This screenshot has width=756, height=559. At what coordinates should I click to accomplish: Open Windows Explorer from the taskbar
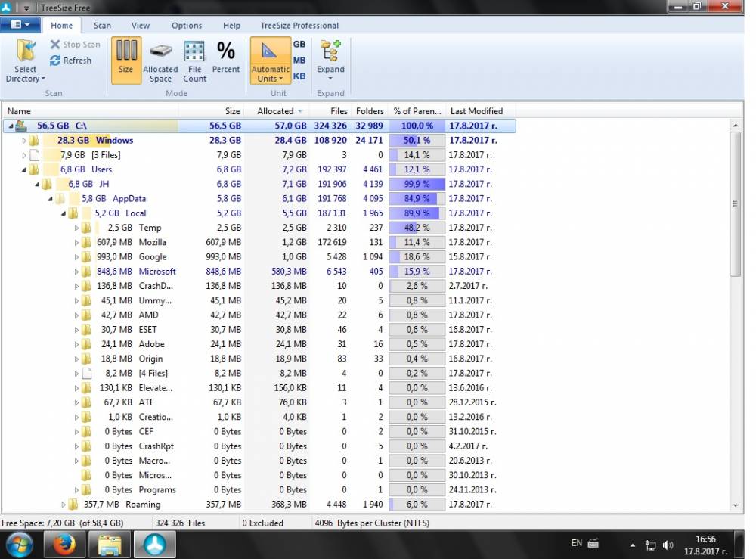109,545
